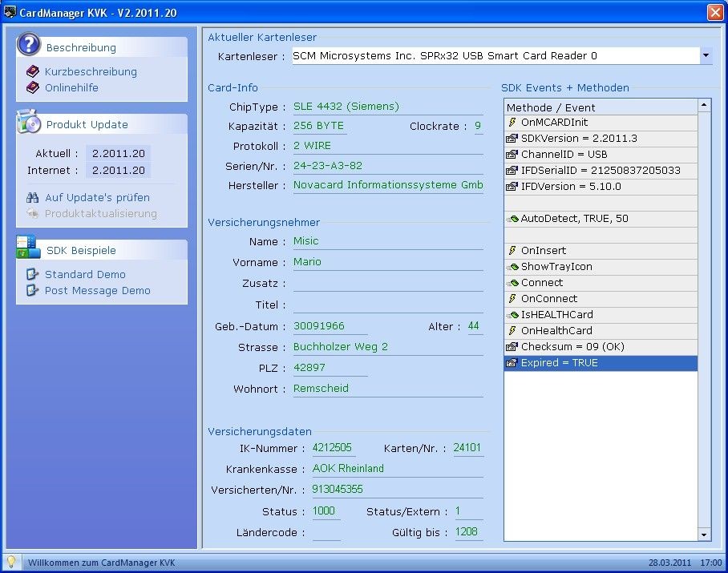Click the Post Message Demo icon

33,290
